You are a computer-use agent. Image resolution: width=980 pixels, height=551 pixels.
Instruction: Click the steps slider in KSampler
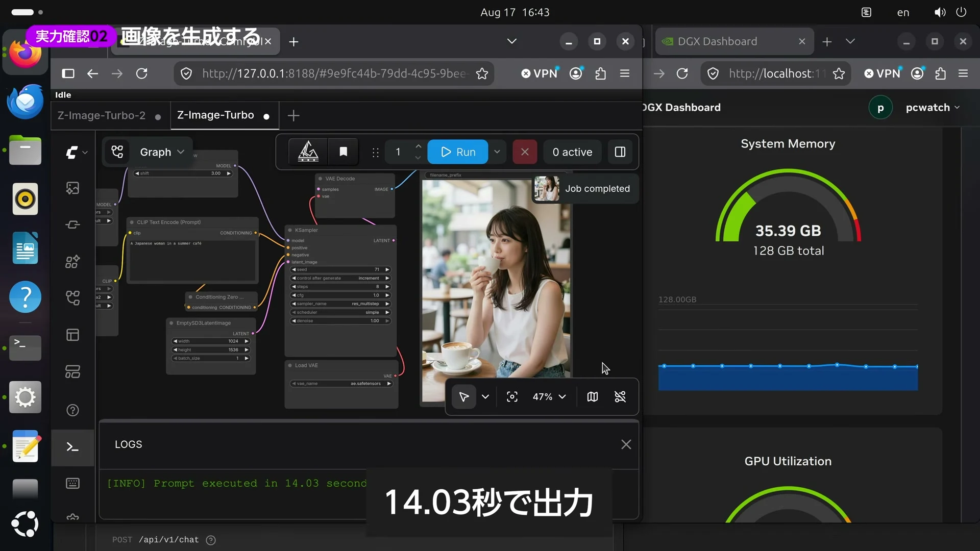pos(341,287)
